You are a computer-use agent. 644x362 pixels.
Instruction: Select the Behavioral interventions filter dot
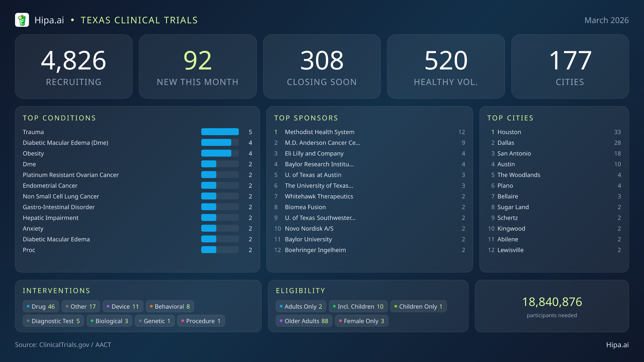click(x=151, y=306)
